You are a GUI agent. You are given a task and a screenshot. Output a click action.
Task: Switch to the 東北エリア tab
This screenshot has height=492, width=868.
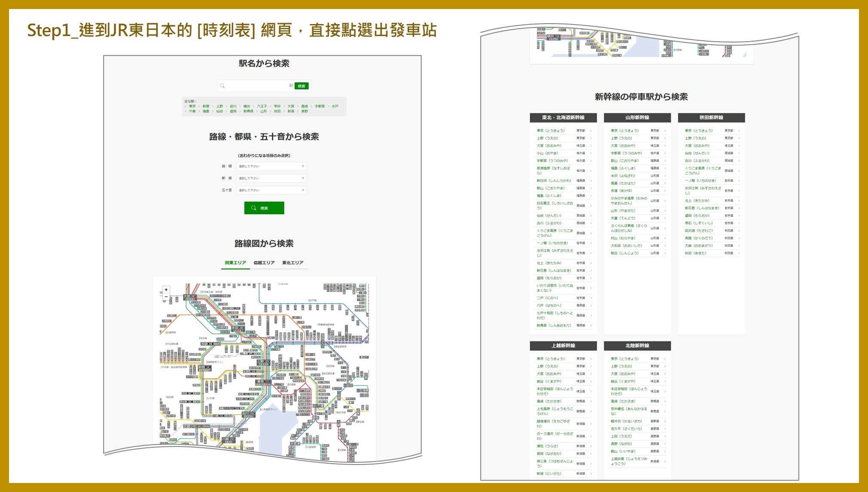coord(292,263)
